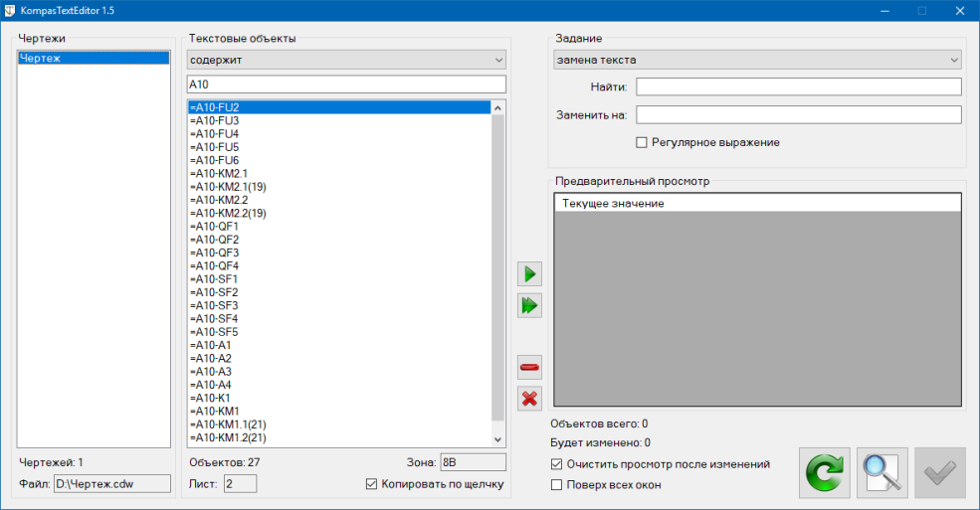This screenshot has width=980, height=510.
Task: Focus the Заменить на text field
Action: tap(798, 114)
